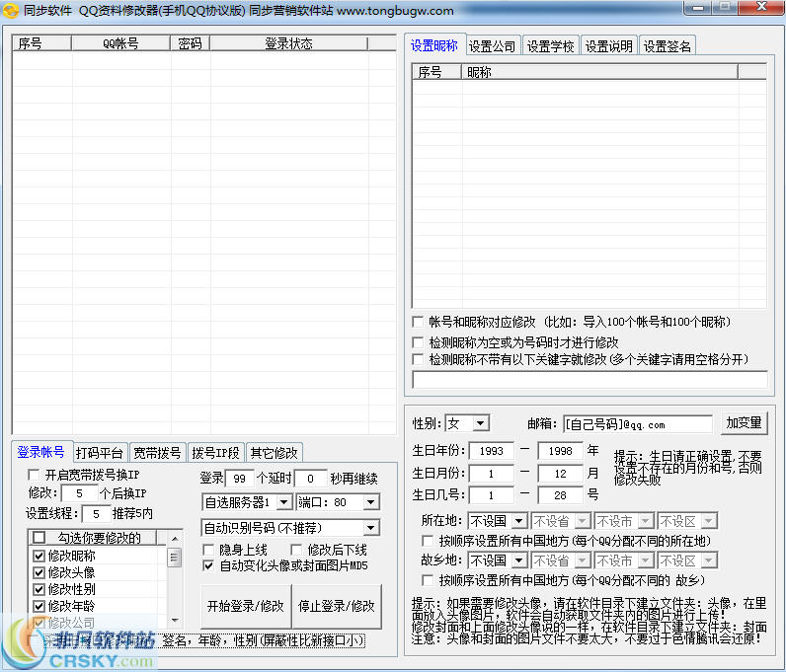The height and width of the screenshot is (672, 786).
Task: Click modification list scrollbar up arrow
Action: point(175,539)
